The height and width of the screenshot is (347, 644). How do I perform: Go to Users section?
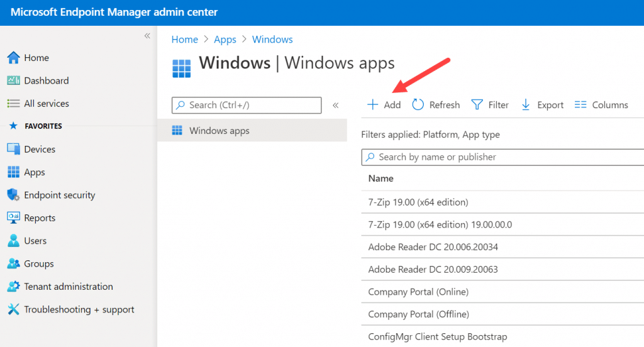click(35, 241)
